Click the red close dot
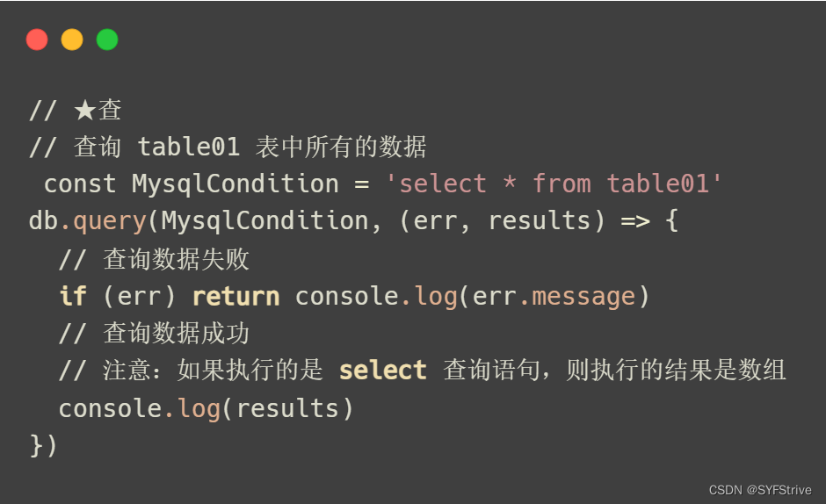Image resolution: width=826 pixels, height=504 pixels. click(x=37, y=40)
